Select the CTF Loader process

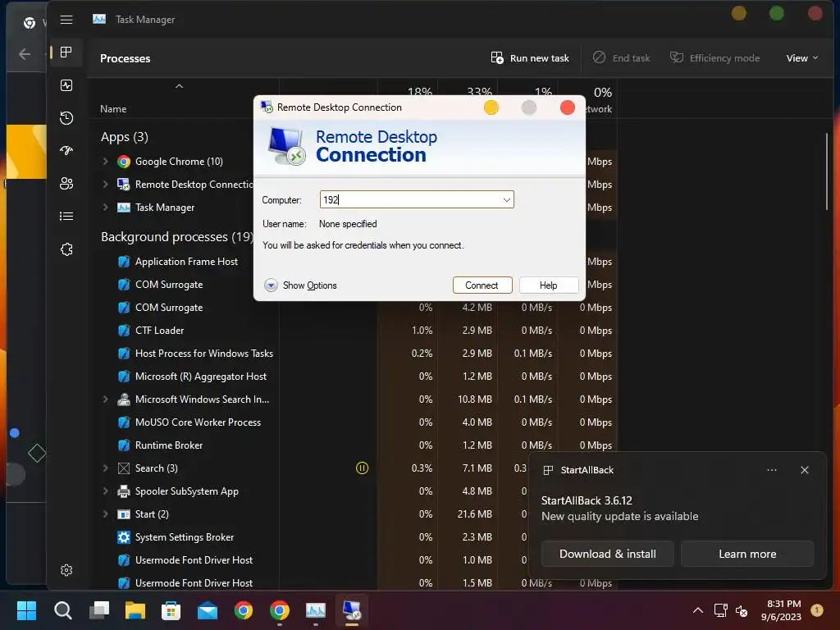click(160, 331)
